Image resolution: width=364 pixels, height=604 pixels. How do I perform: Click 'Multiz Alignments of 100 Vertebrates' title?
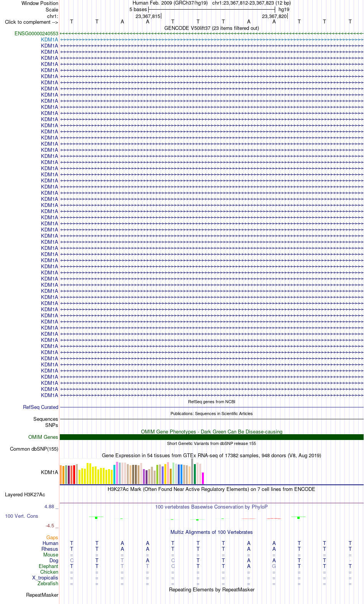(x=212, y=532)
